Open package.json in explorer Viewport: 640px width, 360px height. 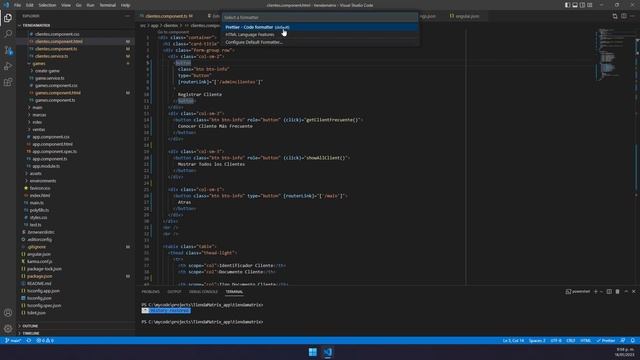75,276
